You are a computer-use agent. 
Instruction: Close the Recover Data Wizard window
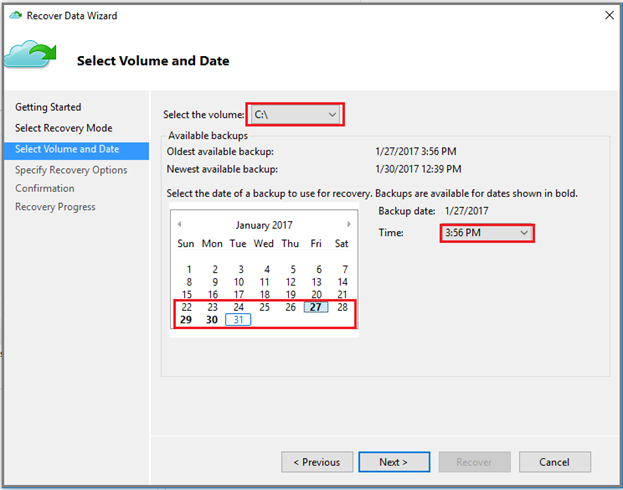coord(609,15)
